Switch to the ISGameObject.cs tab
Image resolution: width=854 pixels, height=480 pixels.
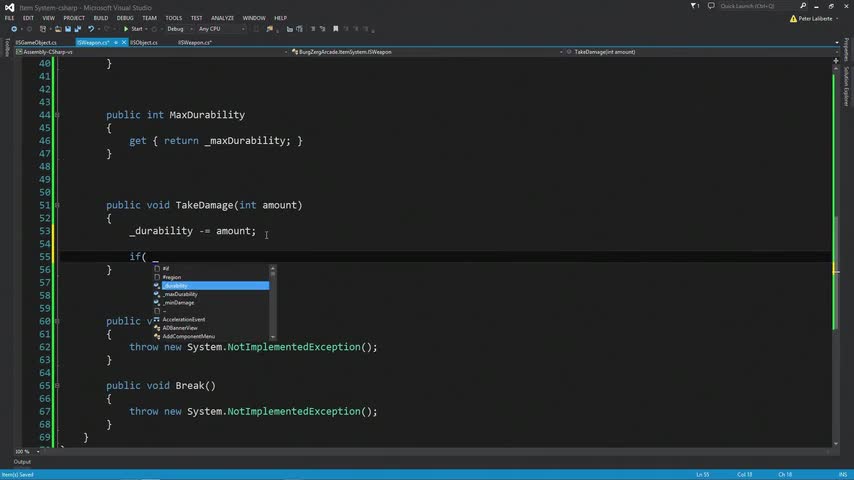coord(36,42)
